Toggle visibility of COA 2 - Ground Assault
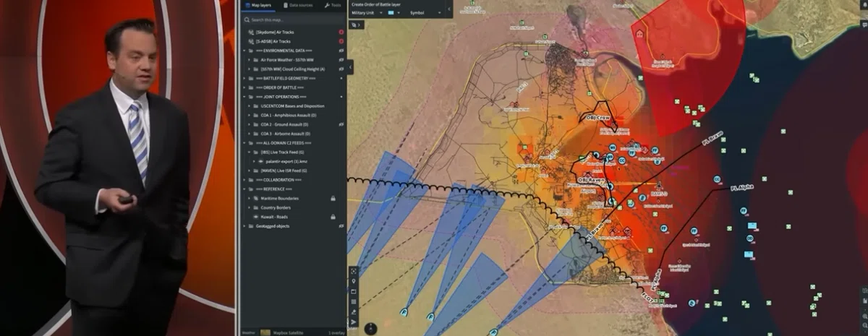868x336 pixels. (x=341, y=124)
